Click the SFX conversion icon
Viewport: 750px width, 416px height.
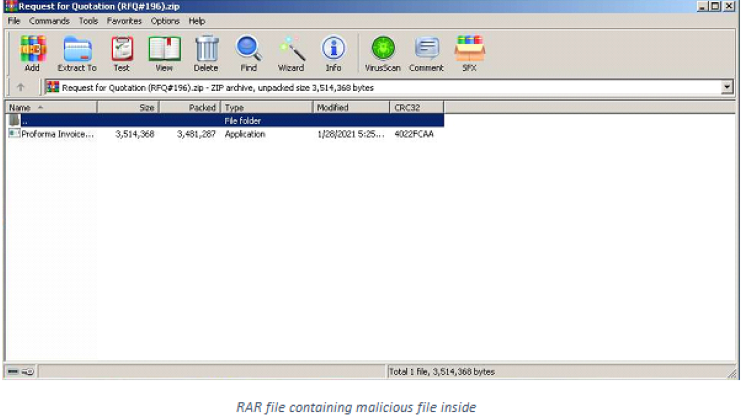(x=469, y=54)
